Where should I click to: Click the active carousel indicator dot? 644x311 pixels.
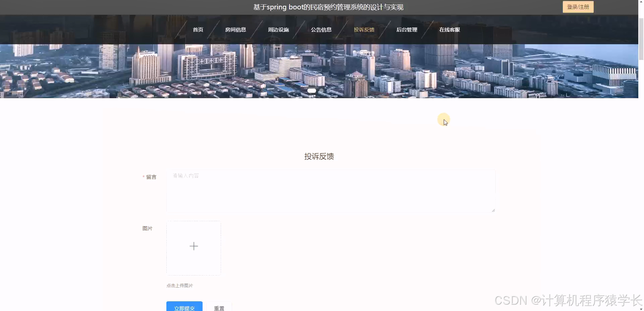pos(312,90)
